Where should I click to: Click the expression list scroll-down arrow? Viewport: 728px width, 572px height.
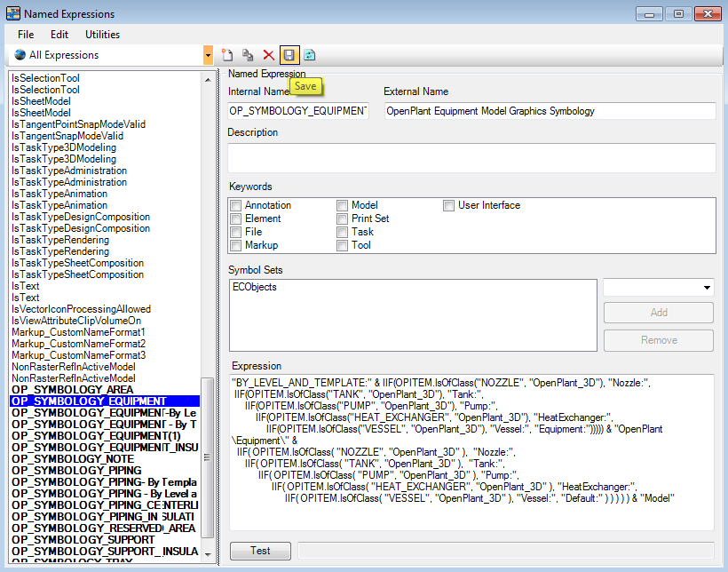(x=208, y=555)
